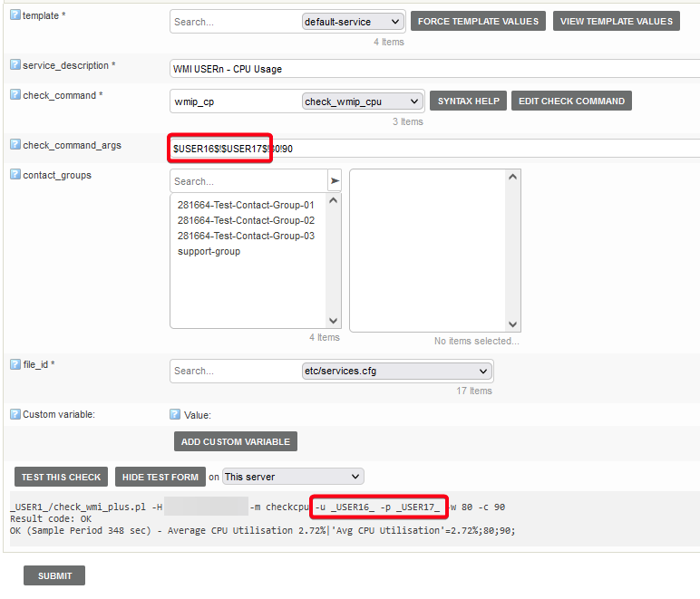The image size is (700, 599).
Task: Open the default-service template dropdown
Action: coord(352,22)
